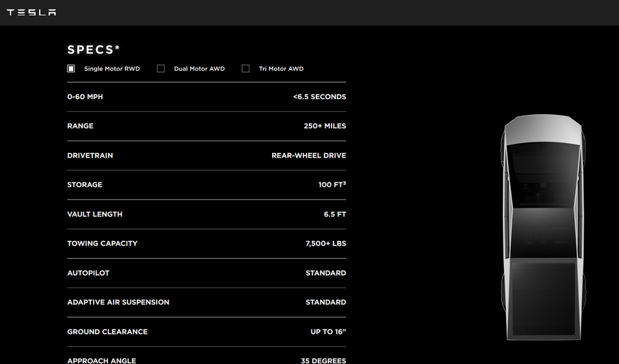Select the APPROACH ANGLE label
Viewport: 619px width, 364px height.
point(102,360)
